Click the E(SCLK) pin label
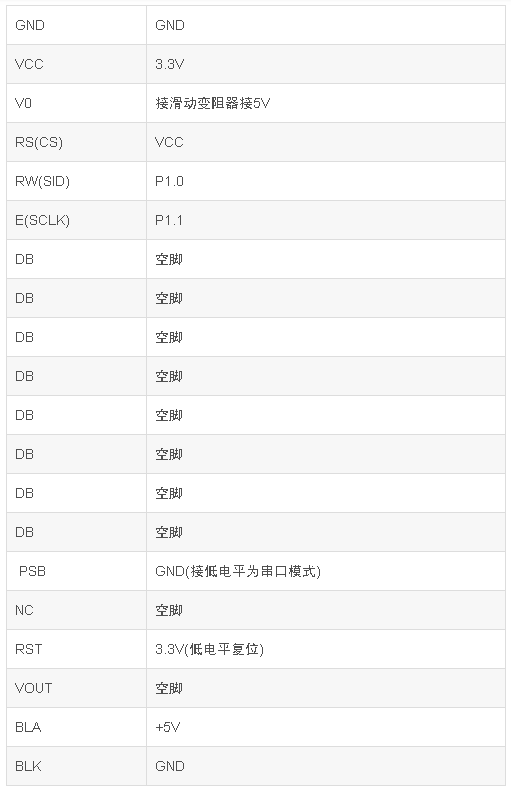 42,220
